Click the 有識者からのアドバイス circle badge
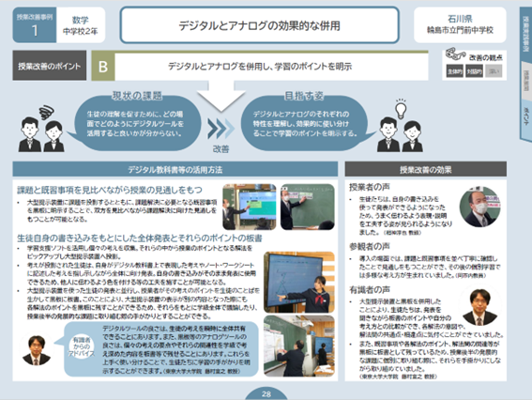Viewport: 532px width, 400px height. [82, 347]
